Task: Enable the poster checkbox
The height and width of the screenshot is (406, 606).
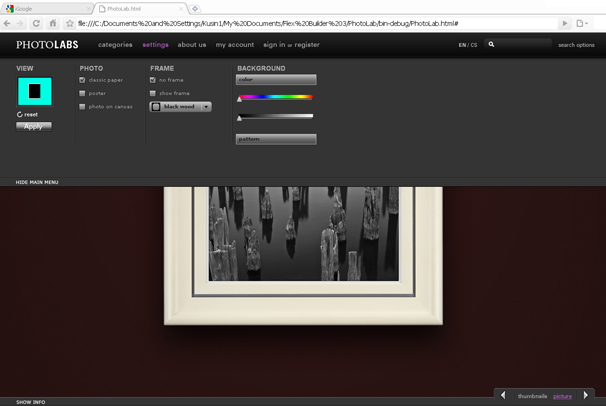Action: tap(82, 93)
